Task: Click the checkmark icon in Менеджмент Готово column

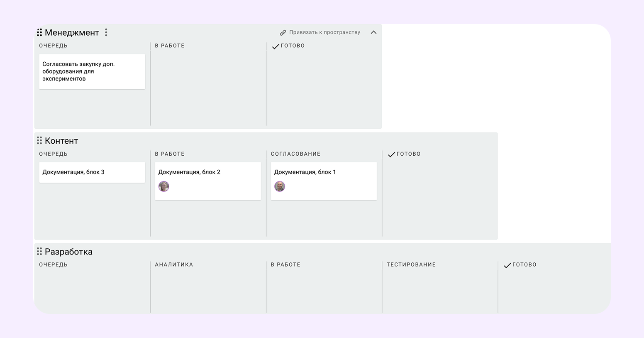Action: click(x=275, y=47)
